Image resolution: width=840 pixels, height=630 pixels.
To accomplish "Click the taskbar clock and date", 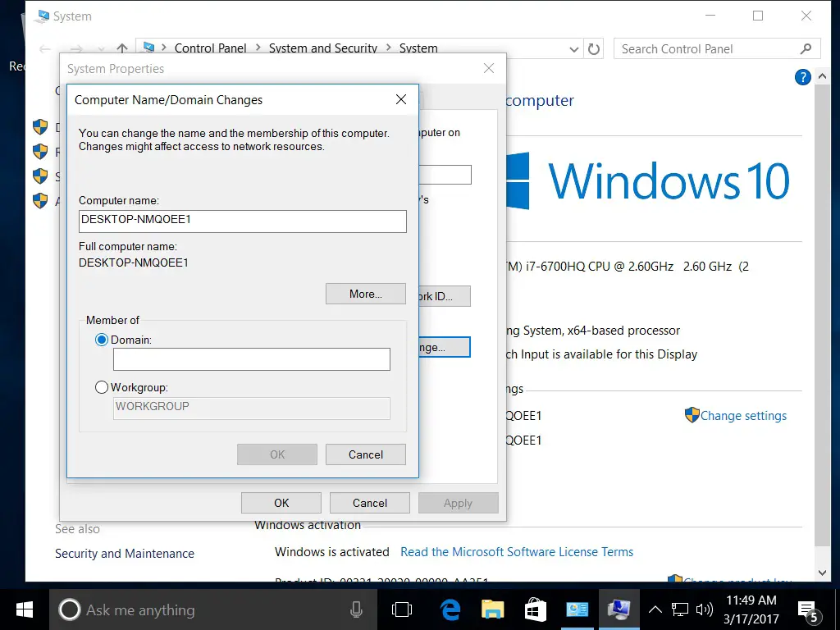I will pyautogui.click(x=751, y=609).
